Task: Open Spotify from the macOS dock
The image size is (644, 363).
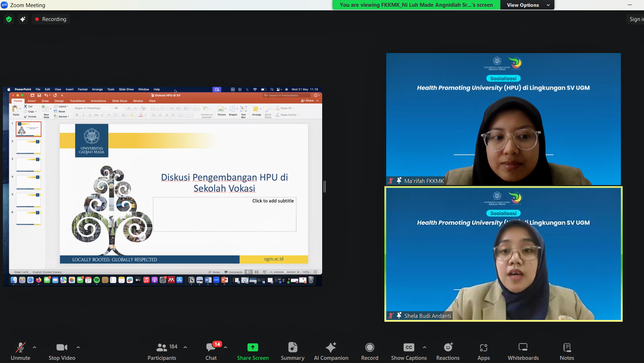Action: (97, 280)
